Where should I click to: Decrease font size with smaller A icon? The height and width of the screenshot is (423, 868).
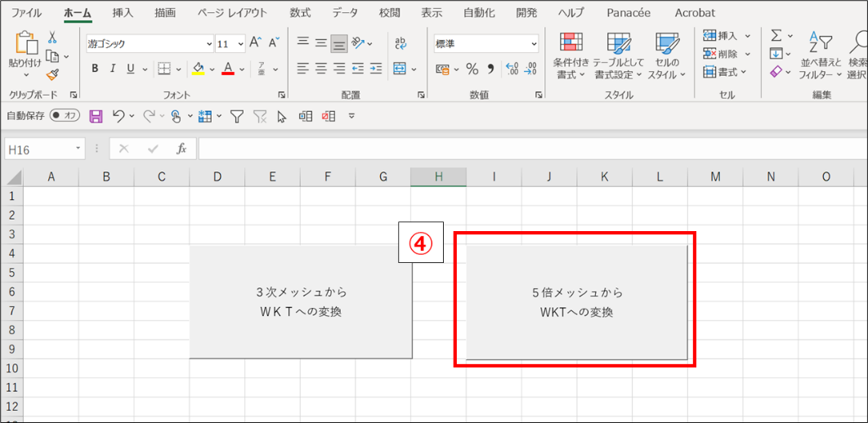tap(274, 42)
